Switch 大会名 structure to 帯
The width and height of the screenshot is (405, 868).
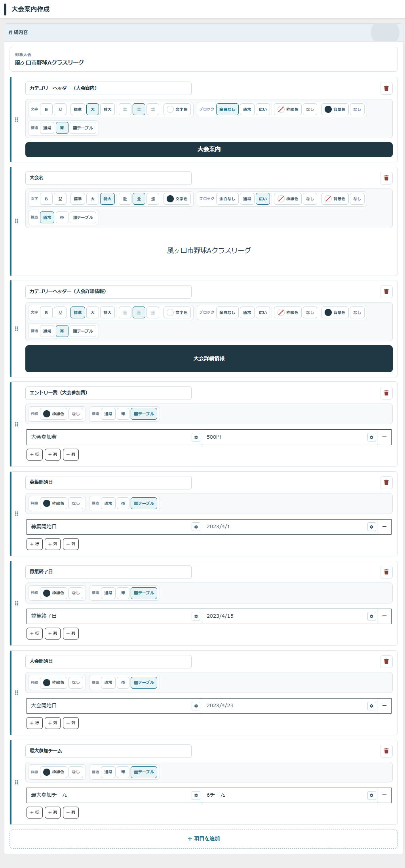pos(62,217)
